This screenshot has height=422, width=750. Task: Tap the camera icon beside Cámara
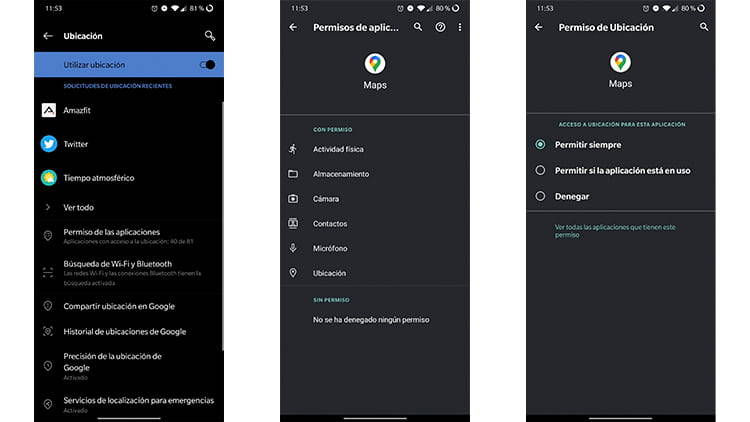pos(293,198)
